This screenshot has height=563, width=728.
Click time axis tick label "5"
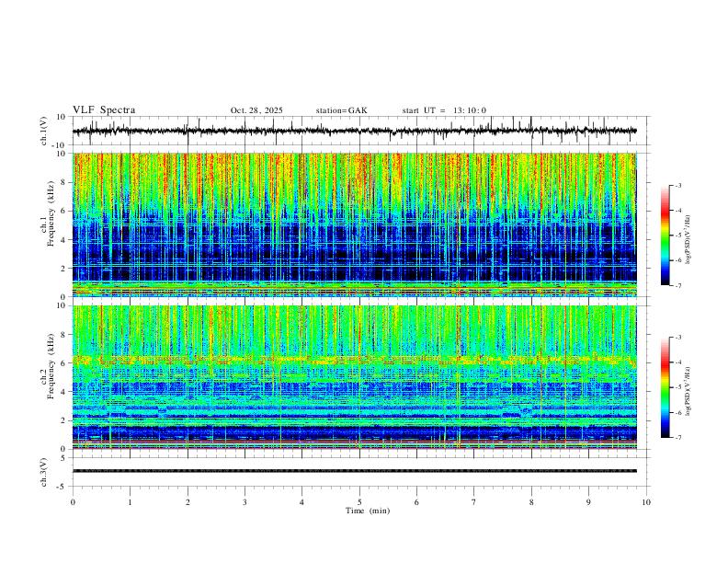359,502
